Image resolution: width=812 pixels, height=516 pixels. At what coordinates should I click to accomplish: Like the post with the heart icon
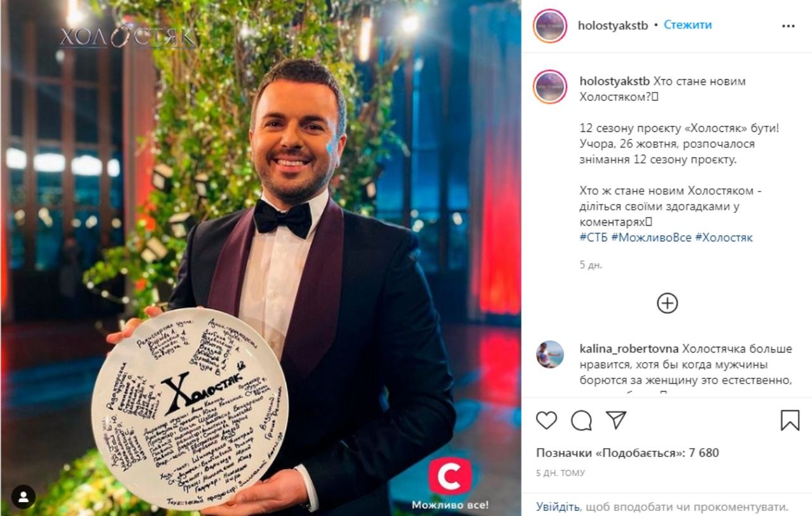click(546, 420)
